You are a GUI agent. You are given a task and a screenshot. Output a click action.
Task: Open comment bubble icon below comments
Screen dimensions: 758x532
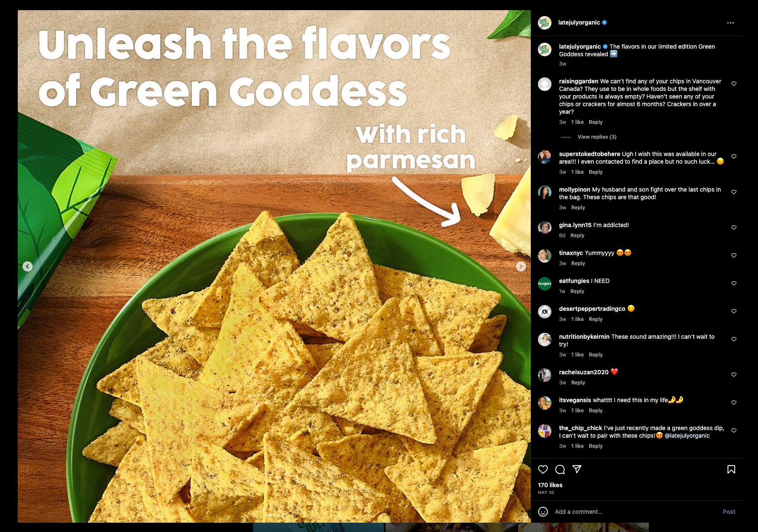pyautogui.click(x=560, y=469)
